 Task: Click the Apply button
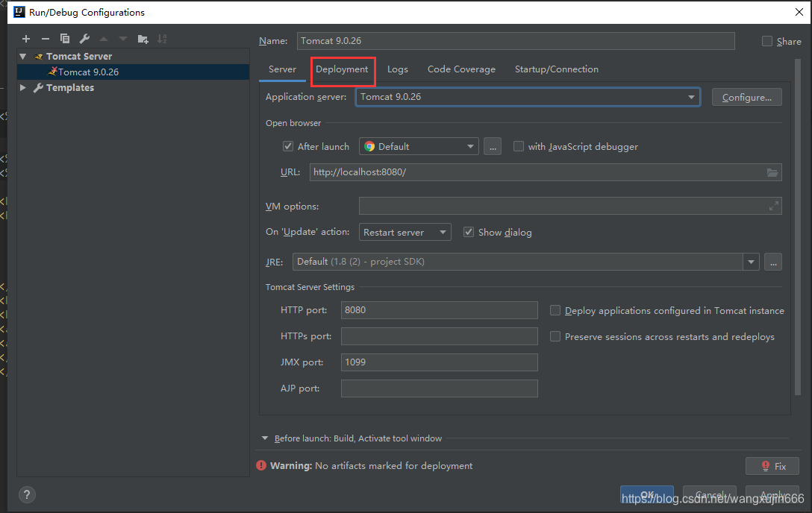[772, 494]
